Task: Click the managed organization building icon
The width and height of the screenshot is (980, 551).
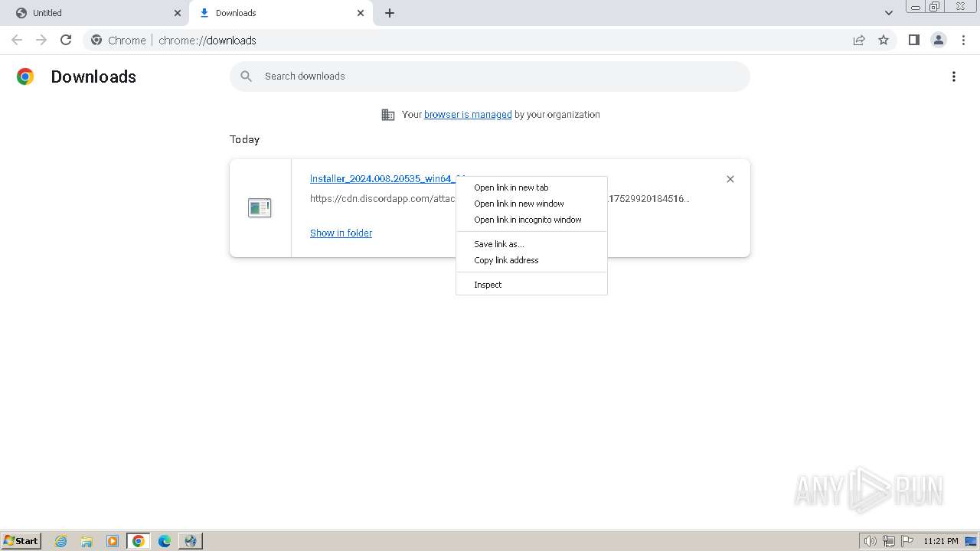Action: point(388,115)
